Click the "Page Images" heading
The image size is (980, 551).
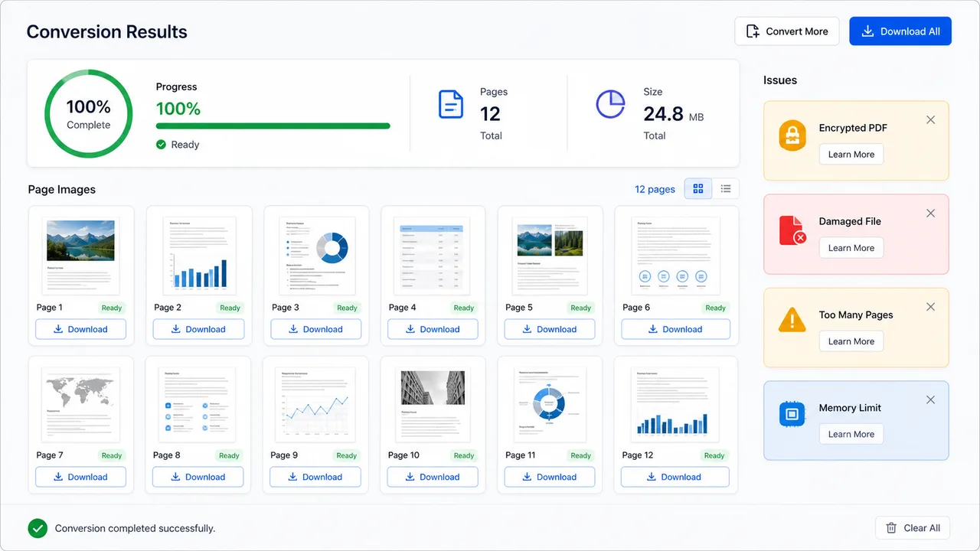(61, 190)
